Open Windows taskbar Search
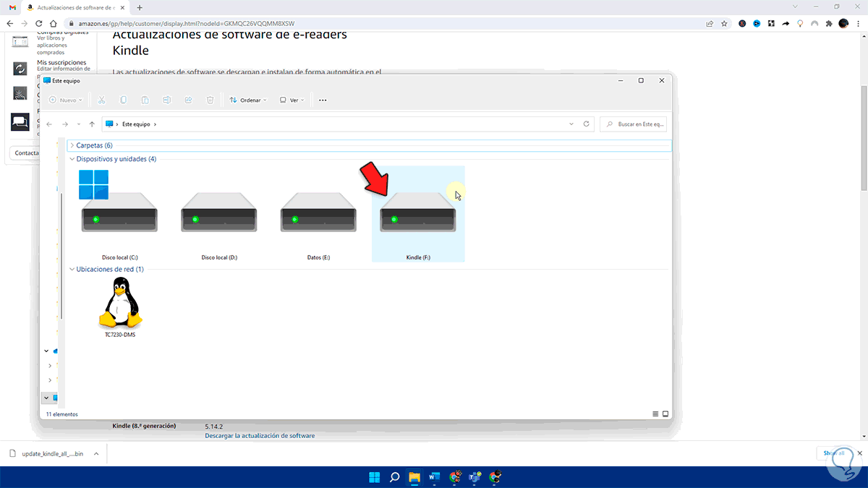This screenshot has height=488, width=868. click(x=395, y=477)
